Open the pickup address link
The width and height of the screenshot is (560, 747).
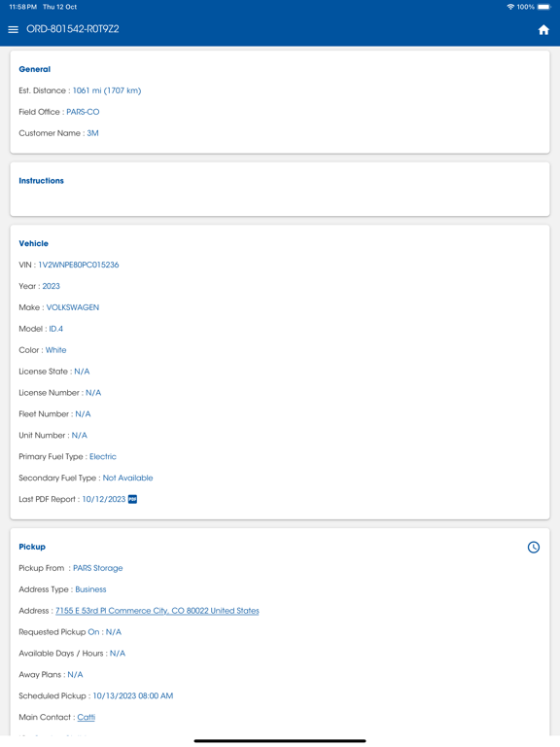[x=157, y=611]
